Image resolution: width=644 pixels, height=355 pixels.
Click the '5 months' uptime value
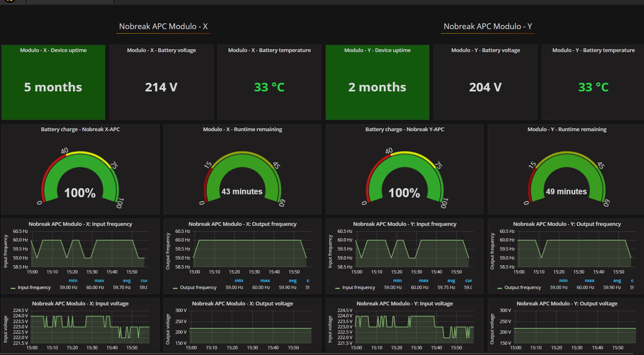click(x=53, y=87)
